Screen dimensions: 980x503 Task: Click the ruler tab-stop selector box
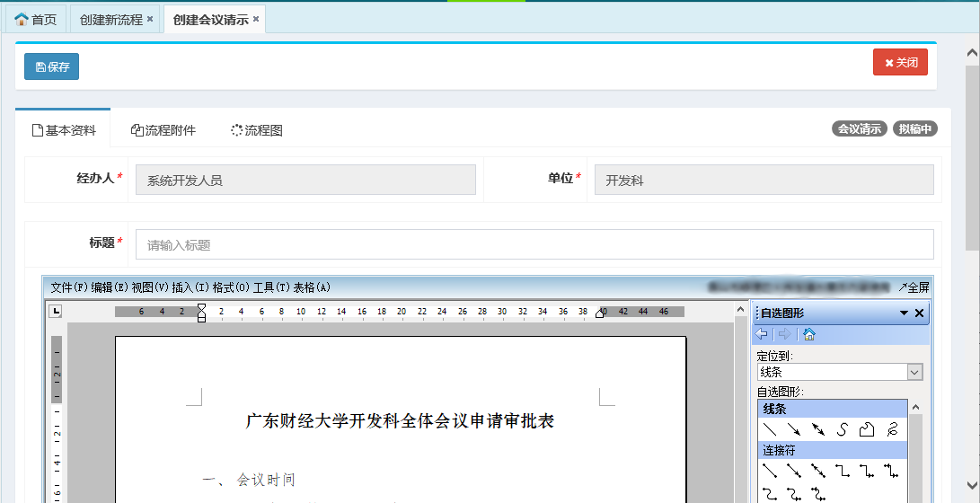pos(56,312)
